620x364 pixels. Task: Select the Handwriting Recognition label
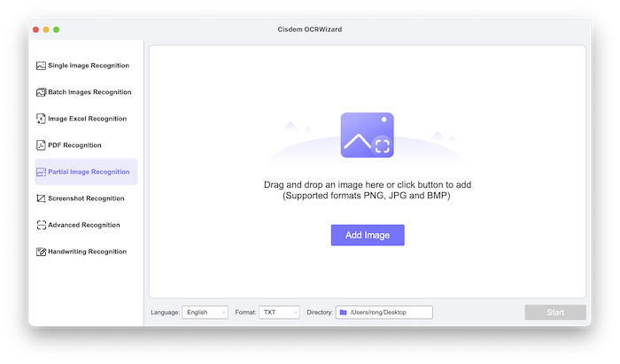88,252
